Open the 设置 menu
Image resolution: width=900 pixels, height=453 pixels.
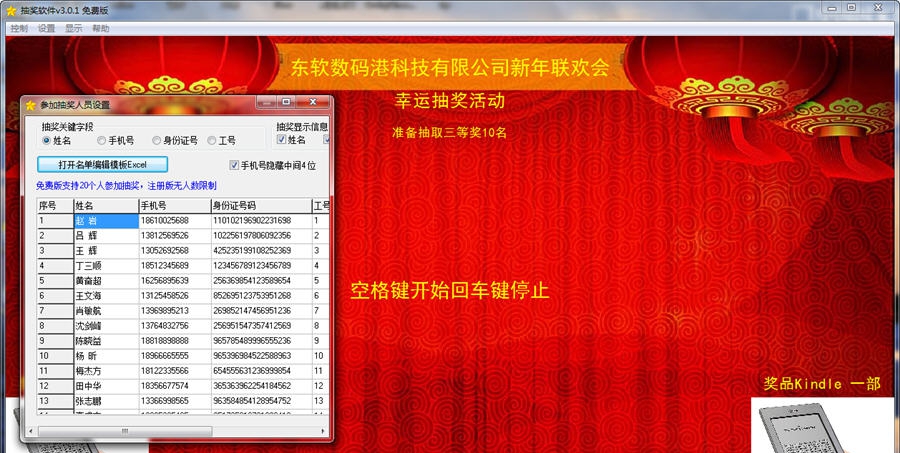point(46,28)
